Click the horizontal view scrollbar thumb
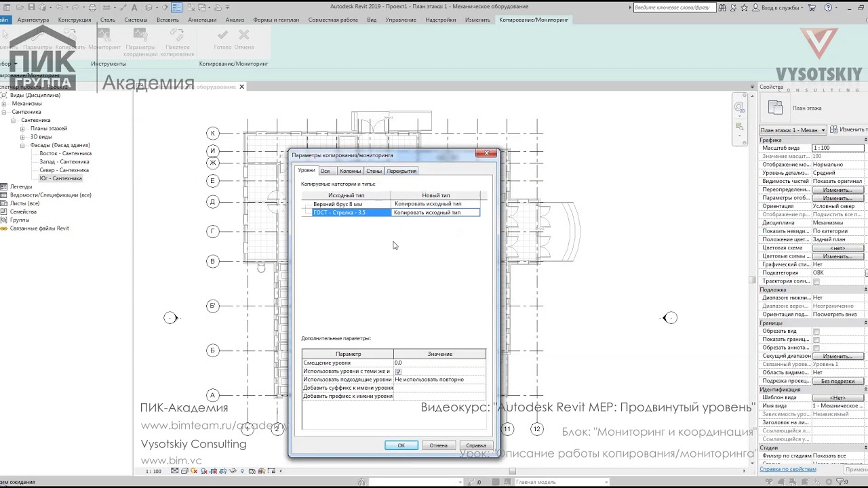 [x=513, y=471]
